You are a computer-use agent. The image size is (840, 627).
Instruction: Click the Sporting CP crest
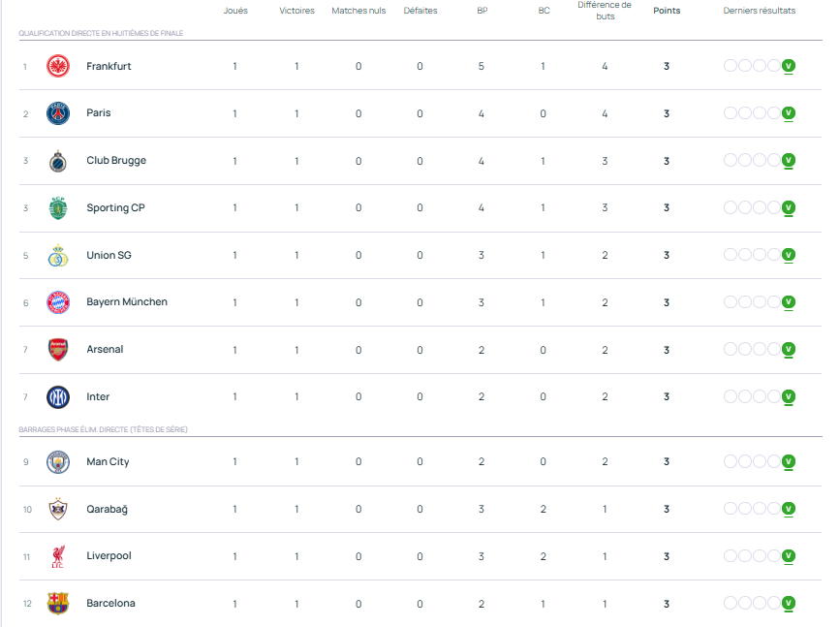(58, 207)
